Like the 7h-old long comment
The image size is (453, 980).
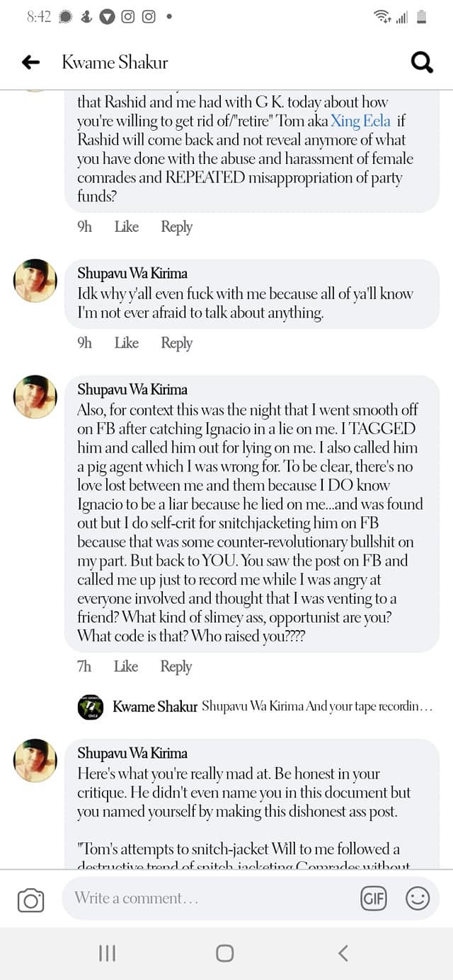click(x=126, y=666)
